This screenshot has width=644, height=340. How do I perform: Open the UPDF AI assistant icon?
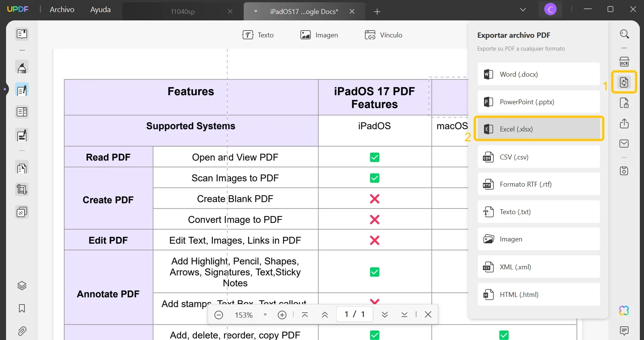click(624, 311)
